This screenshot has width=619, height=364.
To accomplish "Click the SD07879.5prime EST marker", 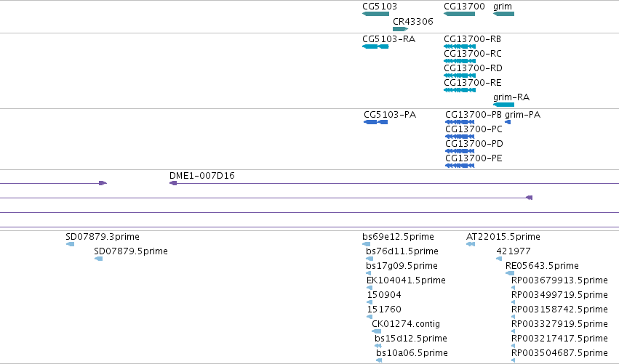I will (x=99, y=259).
